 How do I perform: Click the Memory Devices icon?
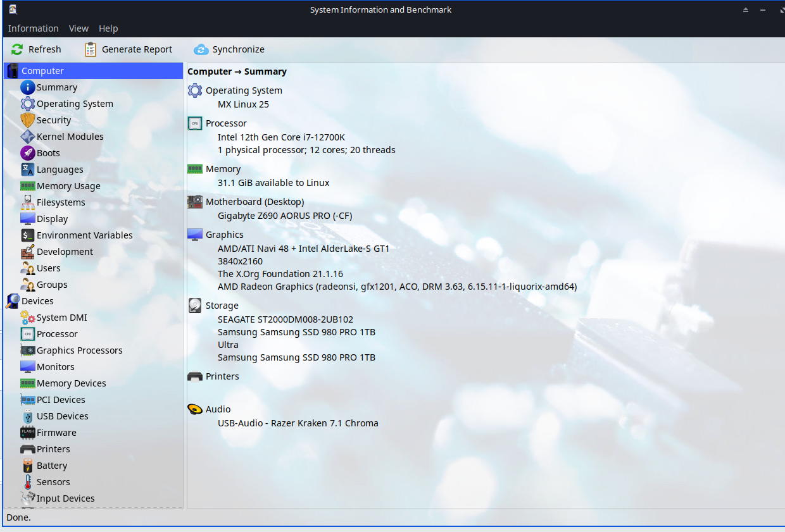coord(27,383)
